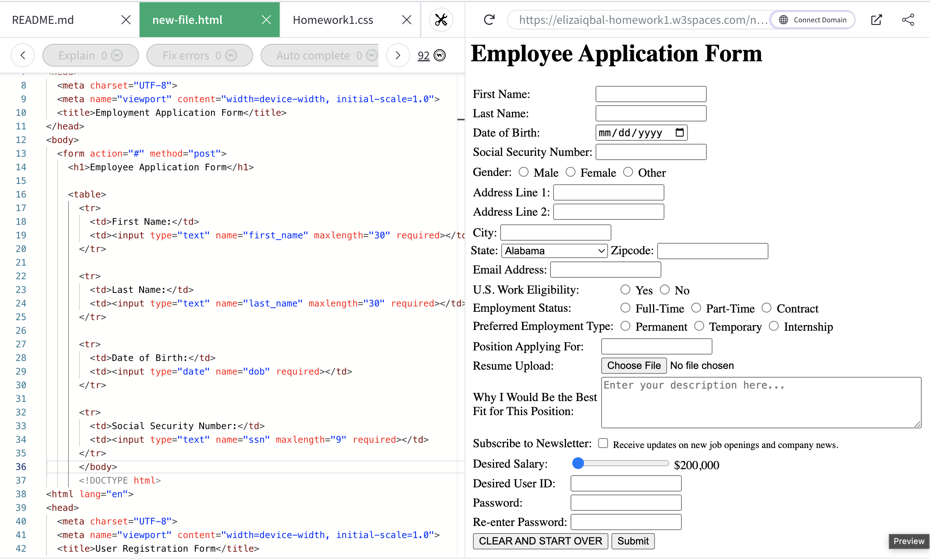Click the Fix errors button
The width and height of the screenshot is (930, 560).
[199, 55]
